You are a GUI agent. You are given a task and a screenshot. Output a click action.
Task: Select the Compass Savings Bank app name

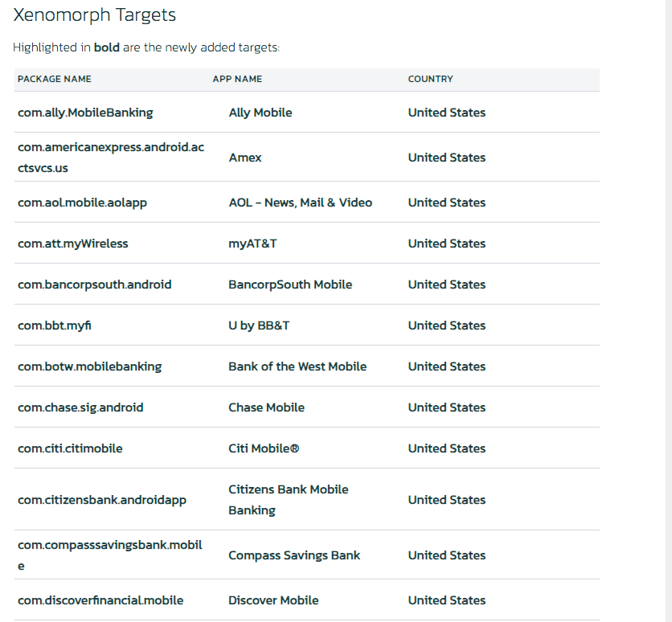click(x=294, y=555)
